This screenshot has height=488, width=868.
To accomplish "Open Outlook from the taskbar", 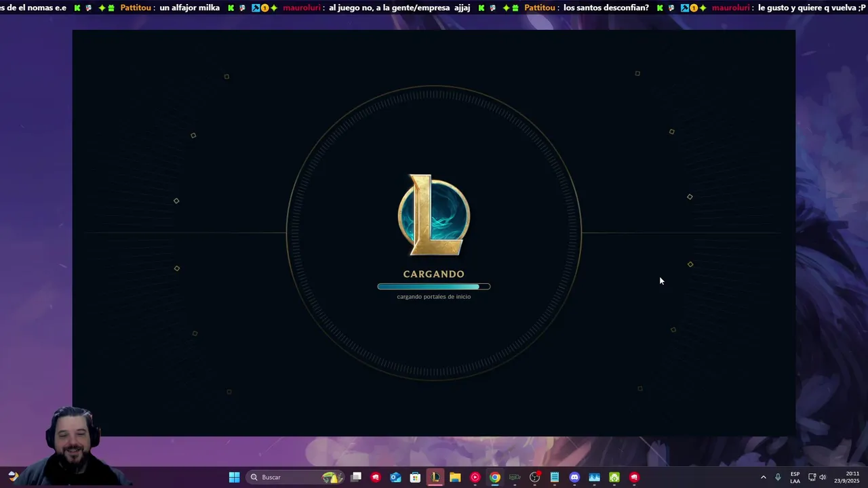I will pos(395,477).
